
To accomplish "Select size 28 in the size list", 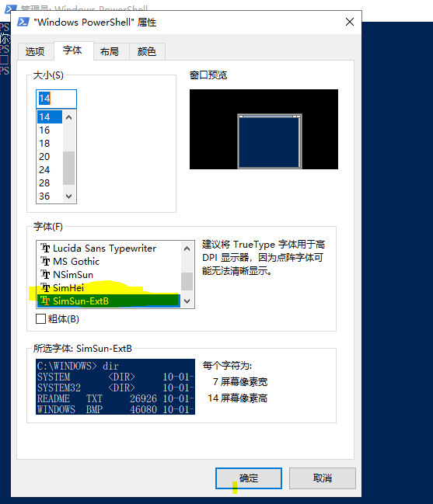I will tap(50, 183).
